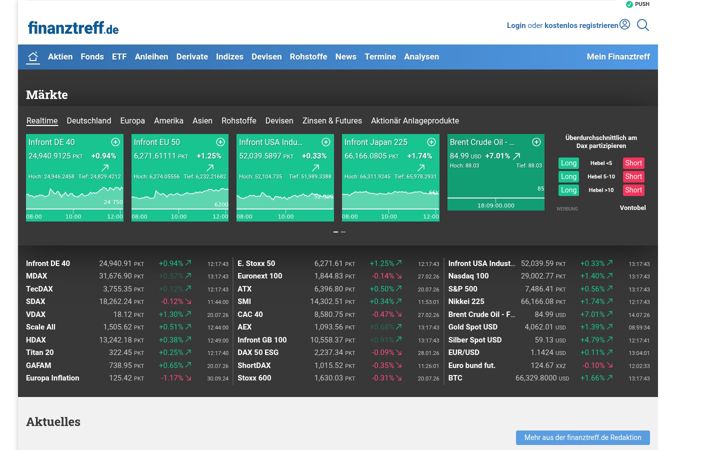Open the Termine menu
The height and width of the screenshot is (450, 720).
[x=380, y=57]
